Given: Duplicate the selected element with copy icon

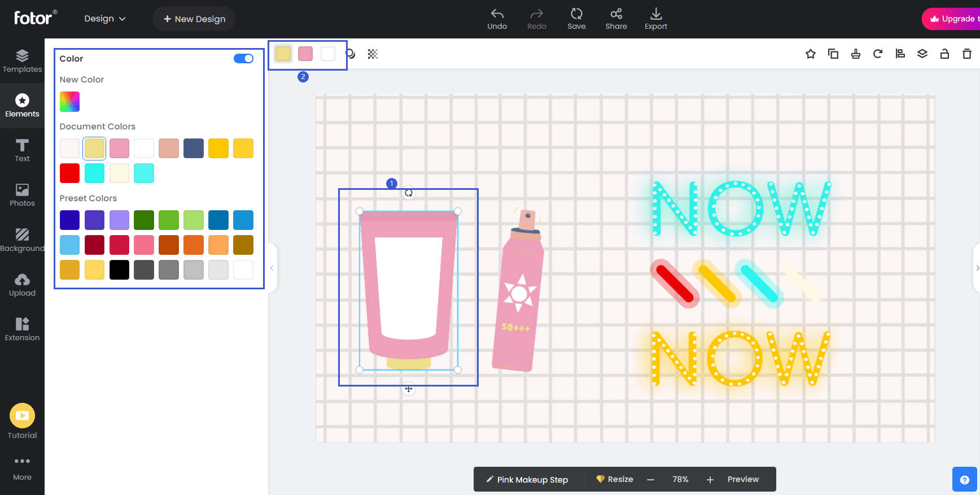Looking at the screenshot, I should coord(833,54).
